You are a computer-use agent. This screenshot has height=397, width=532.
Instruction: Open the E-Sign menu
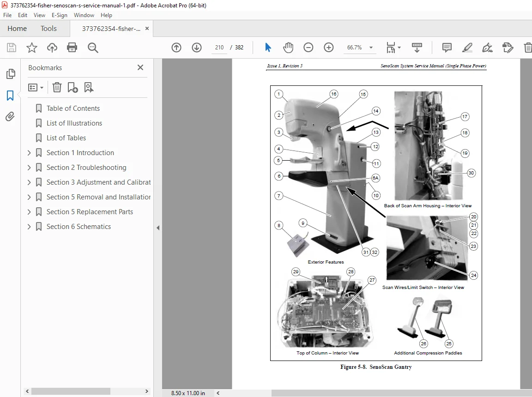tap(60, 15)
